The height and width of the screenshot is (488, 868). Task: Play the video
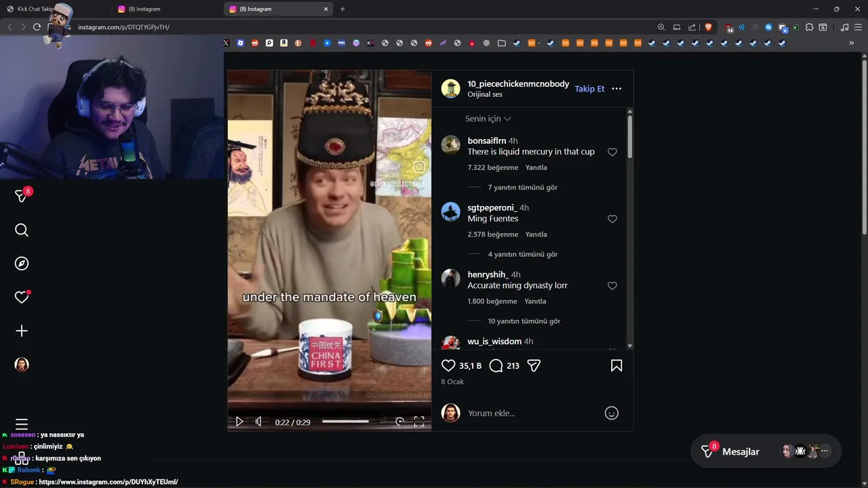click(x=239, y=422)
